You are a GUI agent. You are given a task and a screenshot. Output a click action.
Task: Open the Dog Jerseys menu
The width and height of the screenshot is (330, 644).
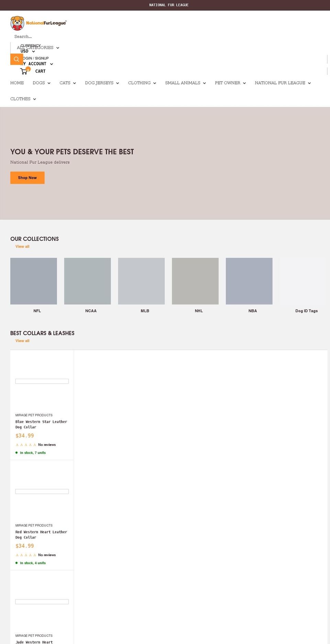click(102, 83)
